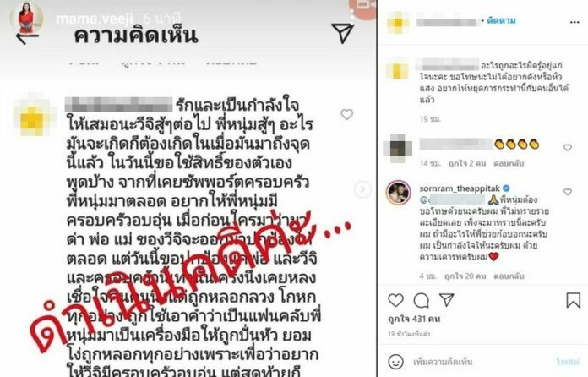Reply to the clapping-emoji comment via ตอบกลับ
Viewport: 588px width, 377px height.
[x=509, y=163]
